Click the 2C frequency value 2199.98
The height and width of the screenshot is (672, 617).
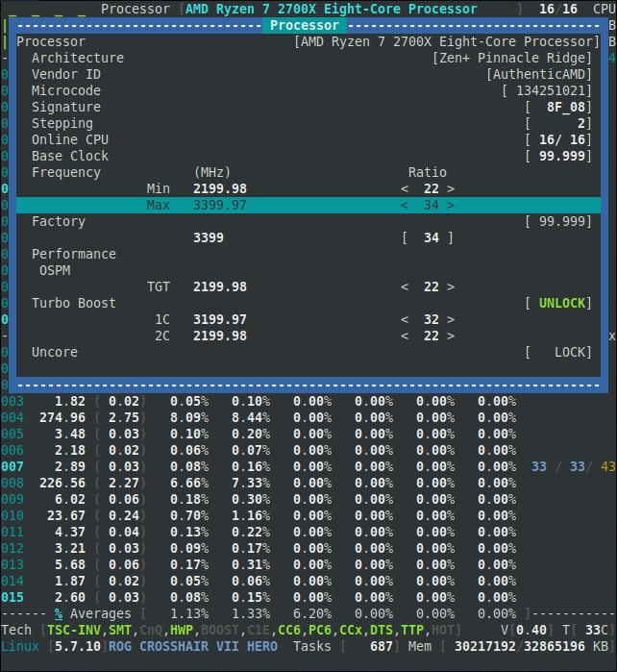220,336
